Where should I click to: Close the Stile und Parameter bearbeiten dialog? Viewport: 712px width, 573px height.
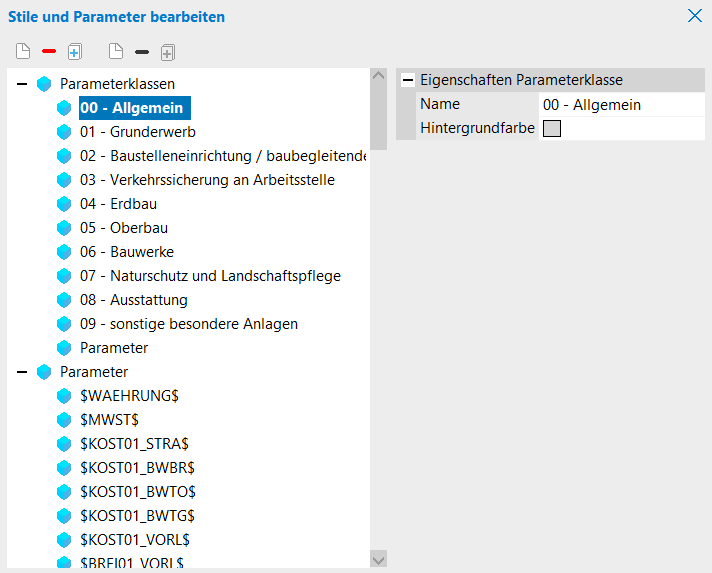(x=694, y=15)
